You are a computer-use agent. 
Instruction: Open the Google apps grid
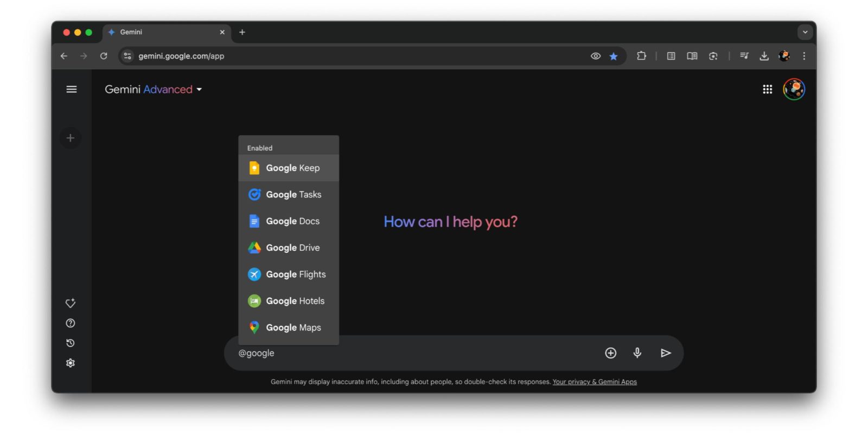click(767, 90)
